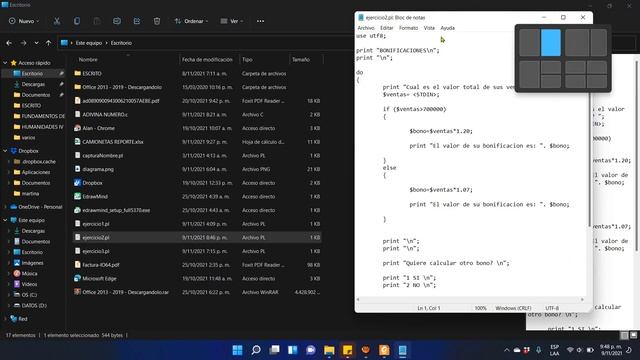Open Widgets icon on the taskbar
Viewport: 640px width, 360px height.
coord(293,350)
